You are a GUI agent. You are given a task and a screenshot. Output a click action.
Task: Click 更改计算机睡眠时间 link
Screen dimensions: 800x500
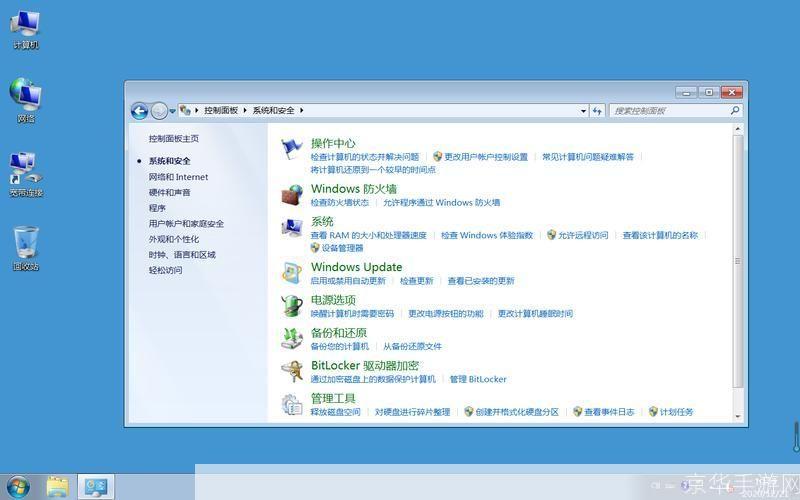tap(535, 313)
